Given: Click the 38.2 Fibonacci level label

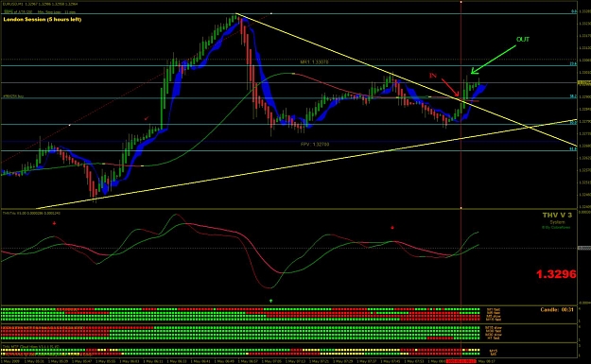Looking at the screenshot, I should pos(573,96).
